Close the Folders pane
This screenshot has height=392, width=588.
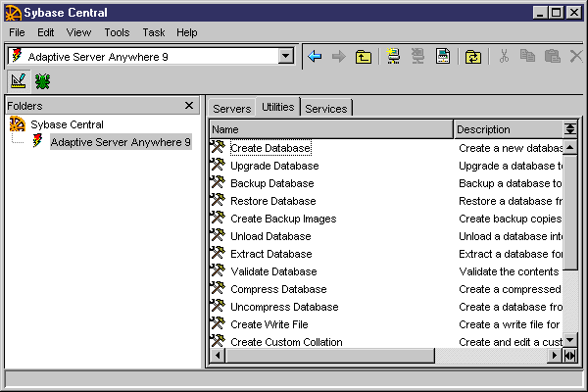(189, 106)
